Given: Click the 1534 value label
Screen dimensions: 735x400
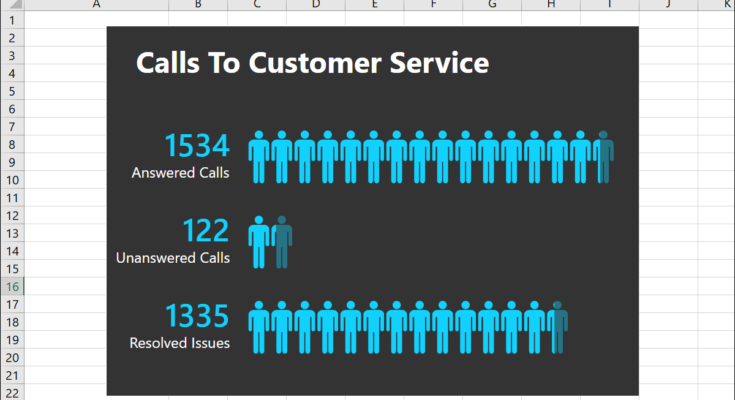Looking at the screenshot, I should [197, 146].
